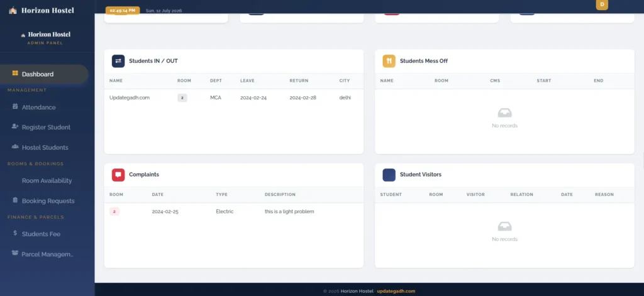This screenshot has width=644, height=296.
Task: Click the Hostel Students group icon
Action: pyautogui.click(x=15, y=146)
